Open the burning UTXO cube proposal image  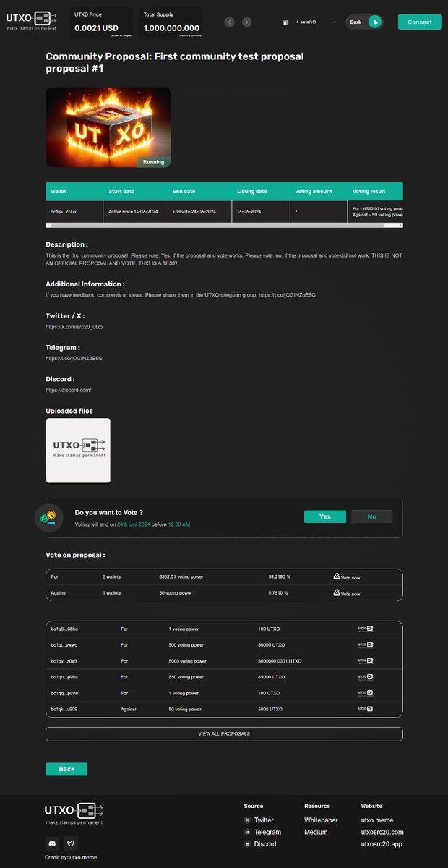[x=108, y=127]
